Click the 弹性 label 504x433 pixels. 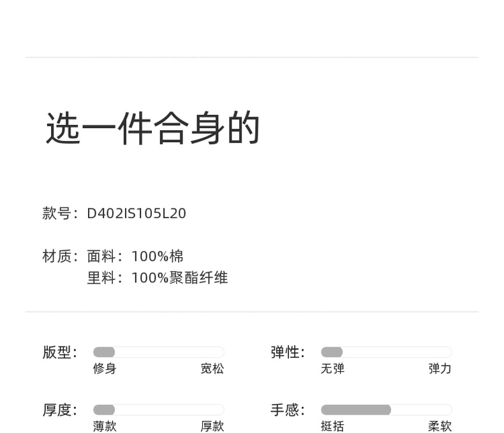pyautogui.click(x=287, y=352)
